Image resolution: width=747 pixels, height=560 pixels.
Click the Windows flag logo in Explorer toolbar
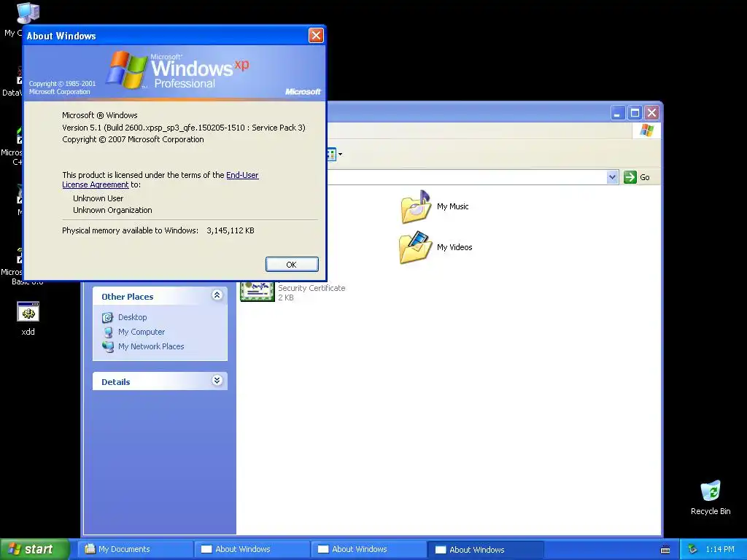646,131
